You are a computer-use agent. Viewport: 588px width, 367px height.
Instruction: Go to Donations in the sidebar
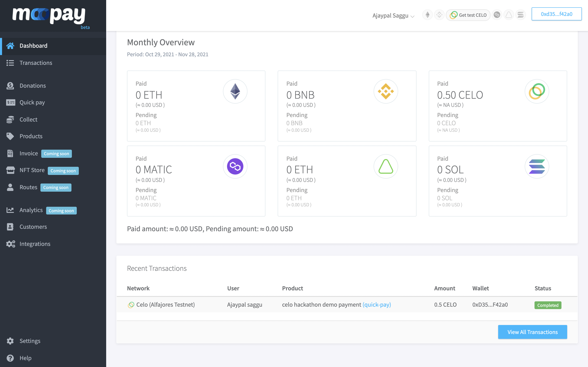(x=32, y=86)
